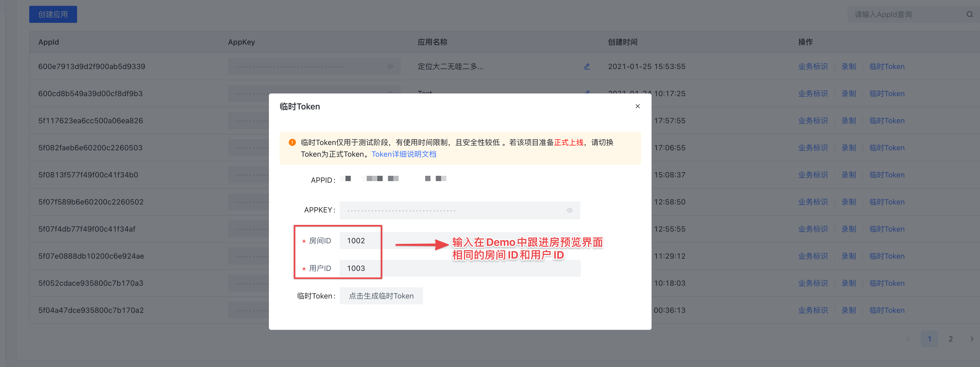Click the AppId column header

click(48, 42)
